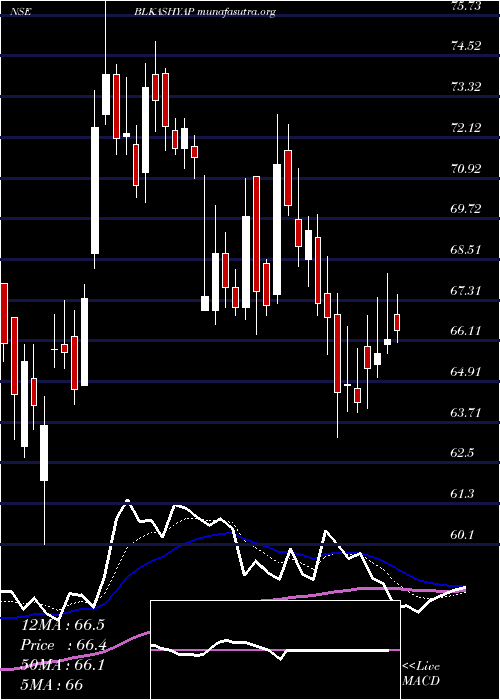The width and height of the screenshot is (500, 700).
Task: Click the Price : 66.4 readout
Action: tap(63, 645)
